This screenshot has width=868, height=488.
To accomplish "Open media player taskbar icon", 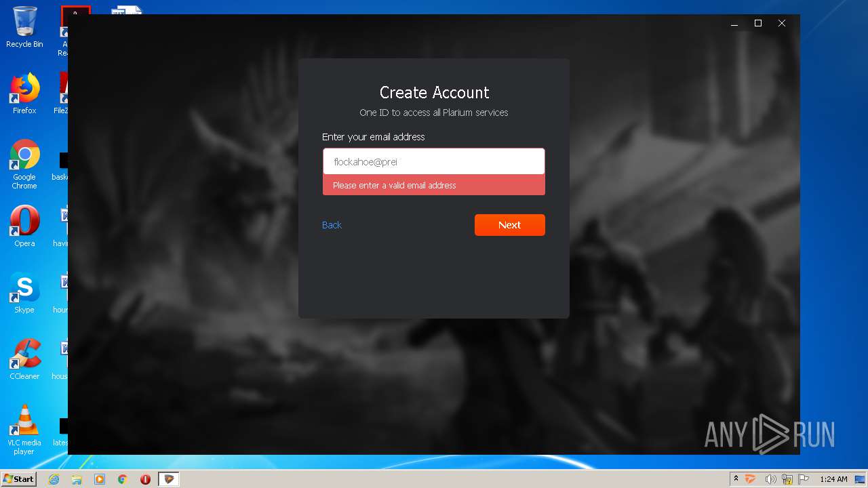I will (x=100, y=479).
